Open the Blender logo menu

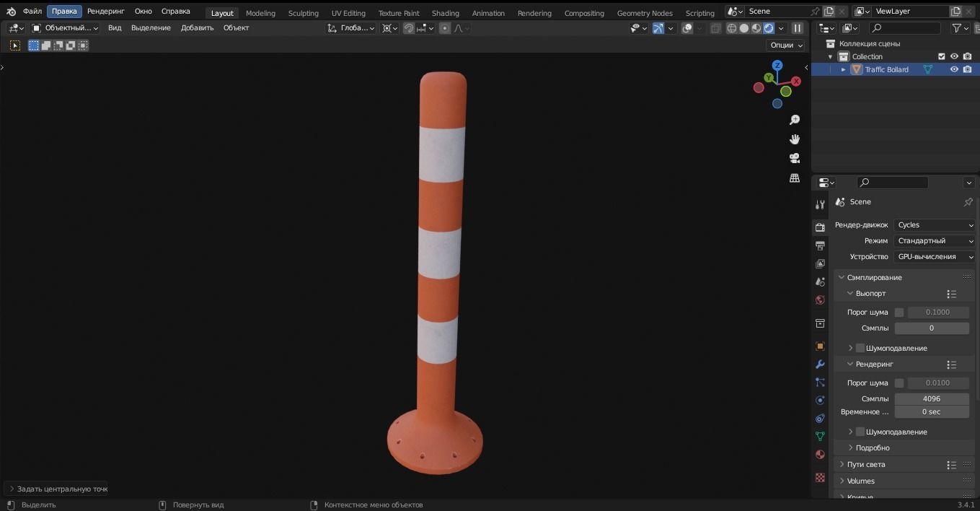(11, 12)
